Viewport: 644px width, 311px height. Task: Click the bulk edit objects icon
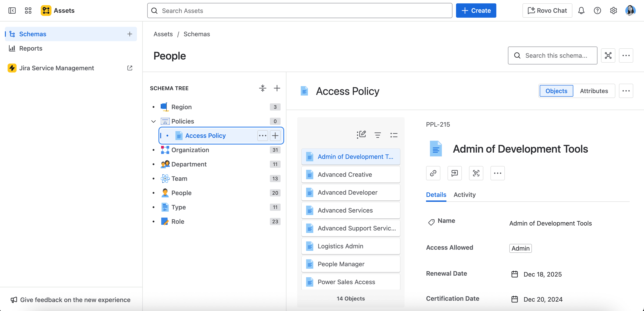361,135
